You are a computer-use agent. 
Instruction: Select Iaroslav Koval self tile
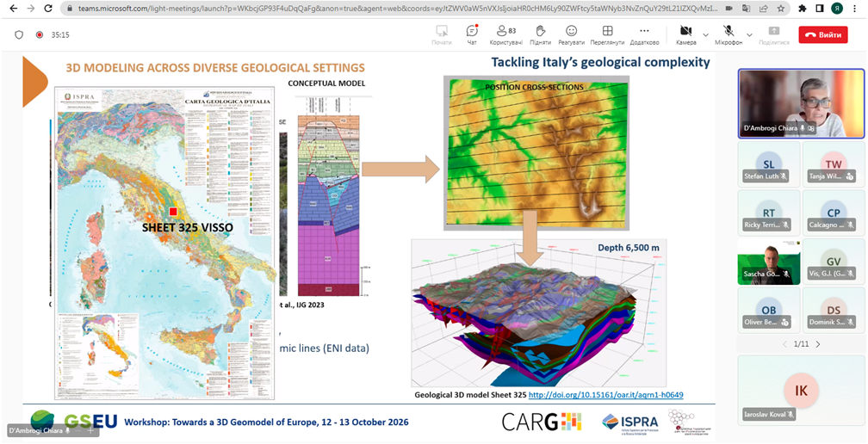801,390
